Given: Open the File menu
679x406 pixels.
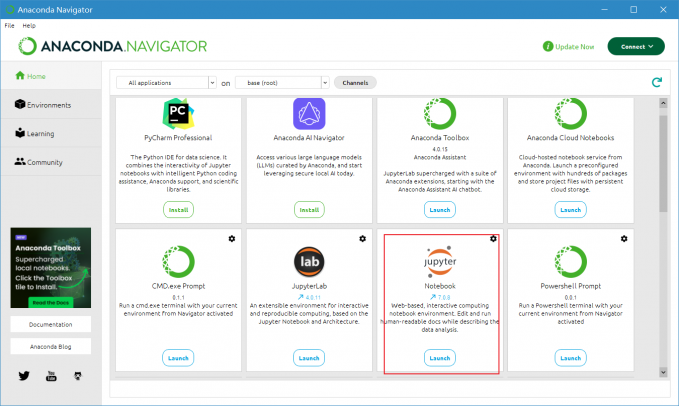Looking at the screenshot, I should point(10,26).
